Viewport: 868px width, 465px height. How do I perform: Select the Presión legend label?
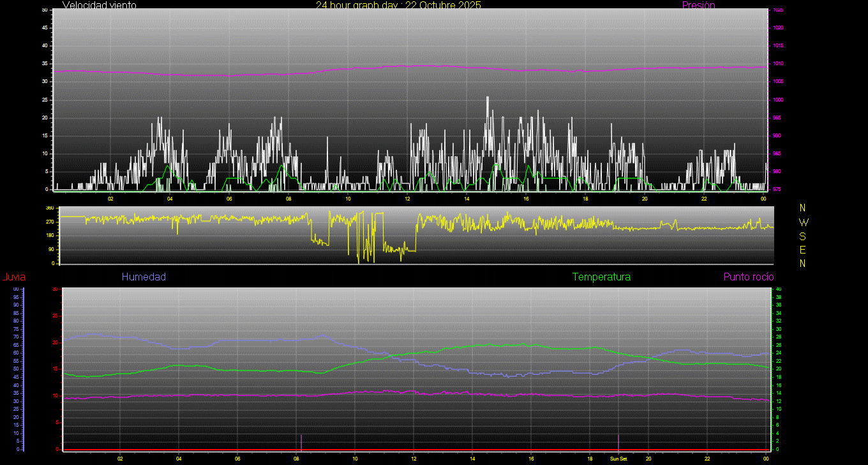coord(698,5)
